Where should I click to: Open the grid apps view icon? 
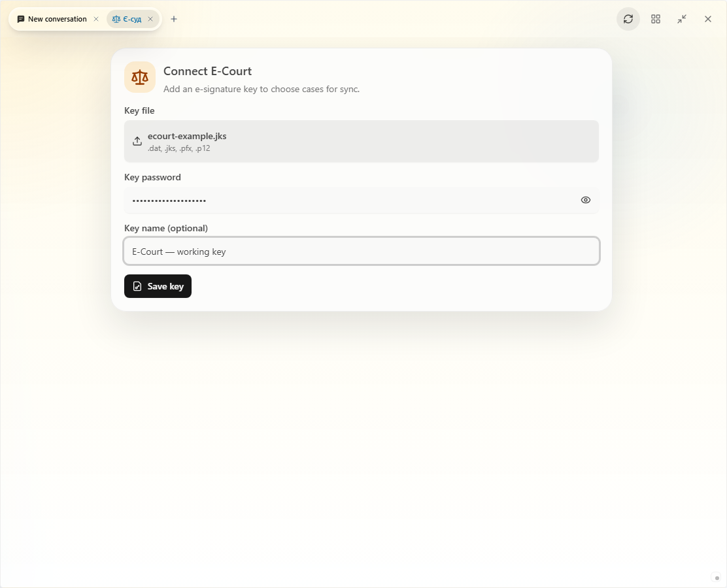point(656,19)
